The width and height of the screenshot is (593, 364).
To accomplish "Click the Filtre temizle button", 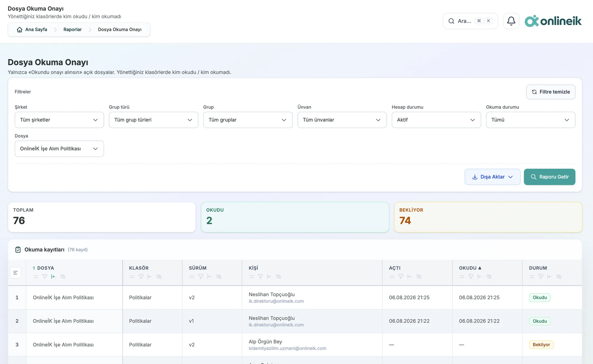I will click(x=551, y=92).
